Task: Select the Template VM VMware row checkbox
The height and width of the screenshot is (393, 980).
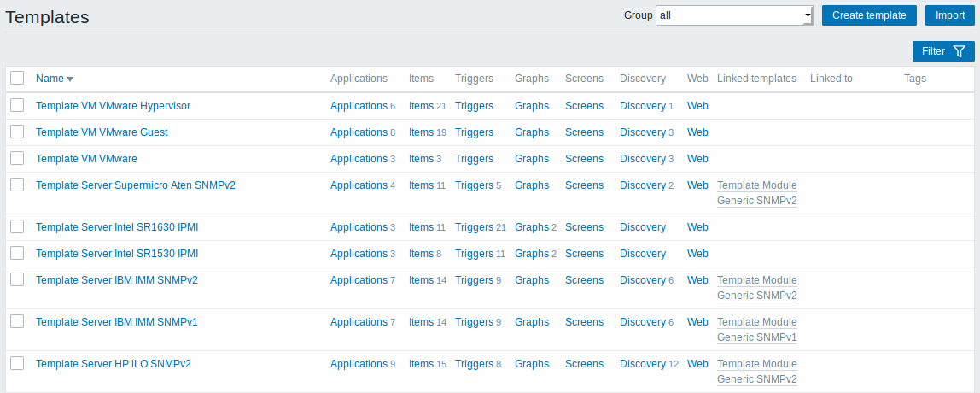Action: pos(17,158)
